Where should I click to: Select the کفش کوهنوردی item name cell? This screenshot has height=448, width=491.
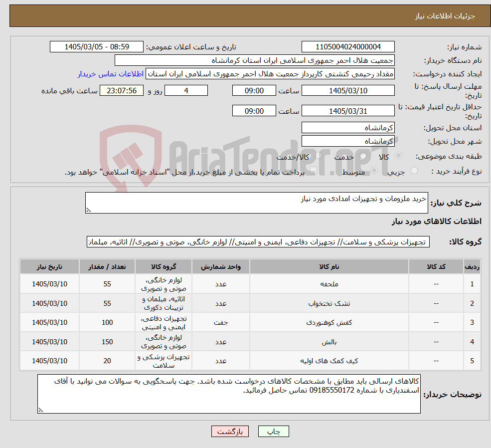click(x=329, y=322)
